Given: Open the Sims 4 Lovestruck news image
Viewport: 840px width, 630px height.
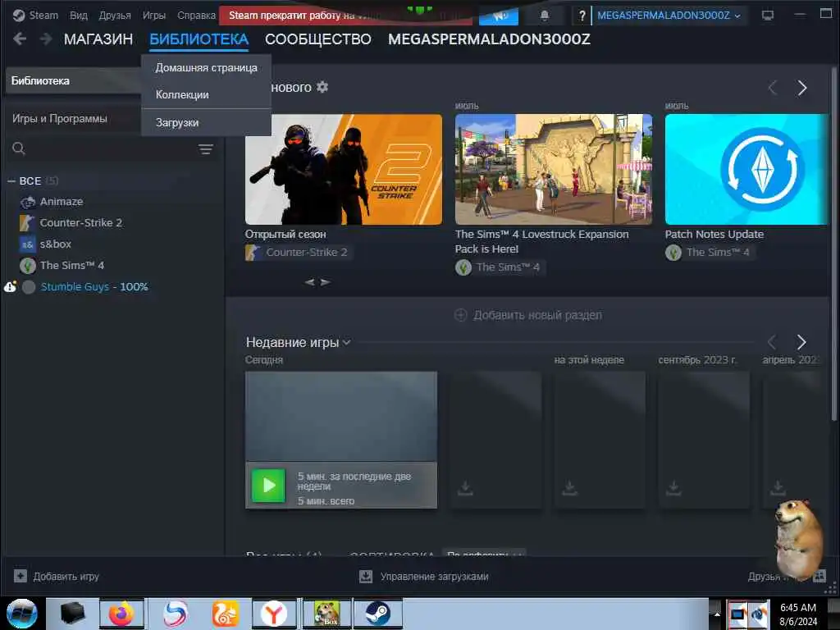Looking at the screenshot, I should [x=554, y=169].
